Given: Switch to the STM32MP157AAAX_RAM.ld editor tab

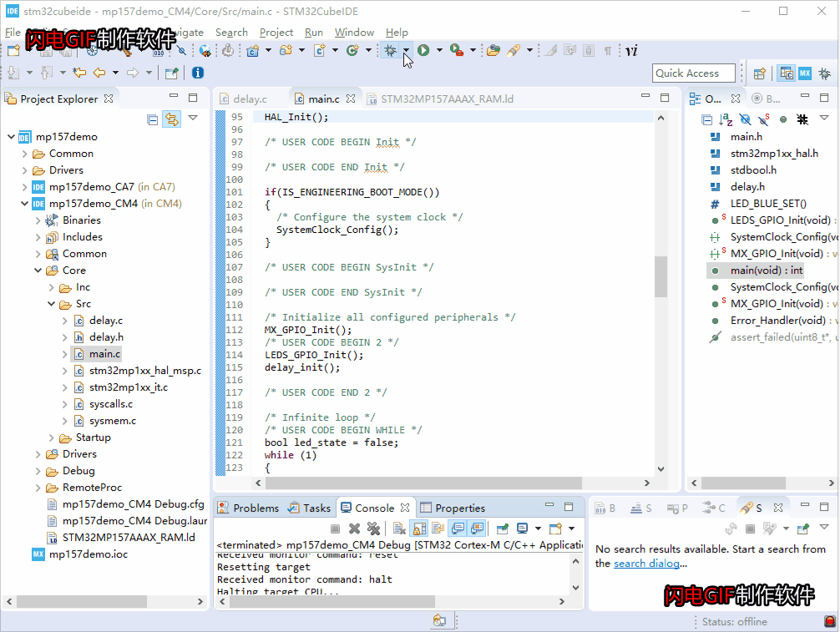Looking at the screenshot, I should point(440,99).
